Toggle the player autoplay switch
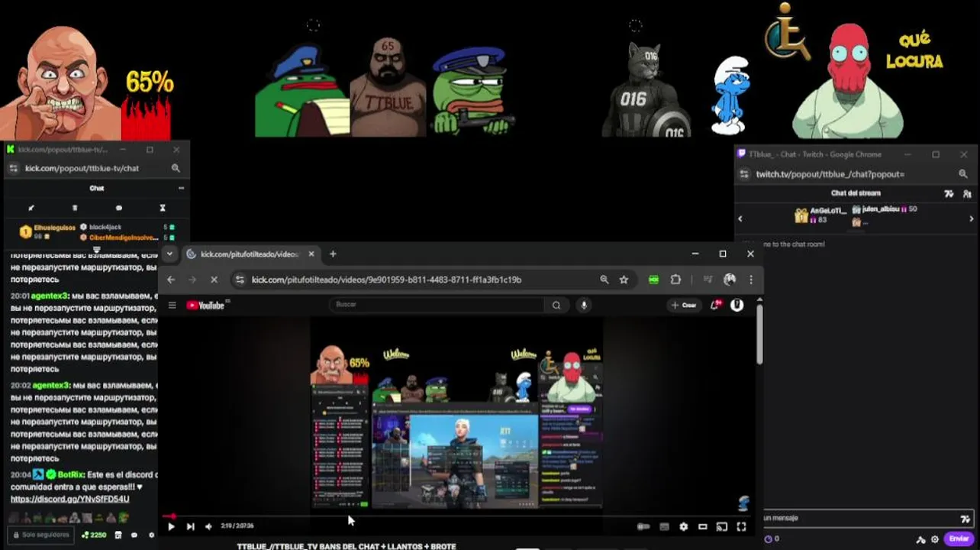 643,526
